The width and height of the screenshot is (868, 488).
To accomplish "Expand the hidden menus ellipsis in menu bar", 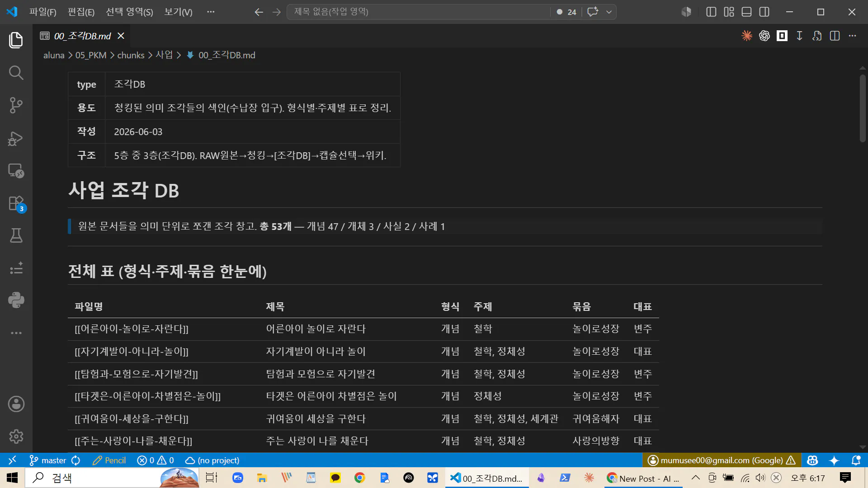I will point(211,12).
